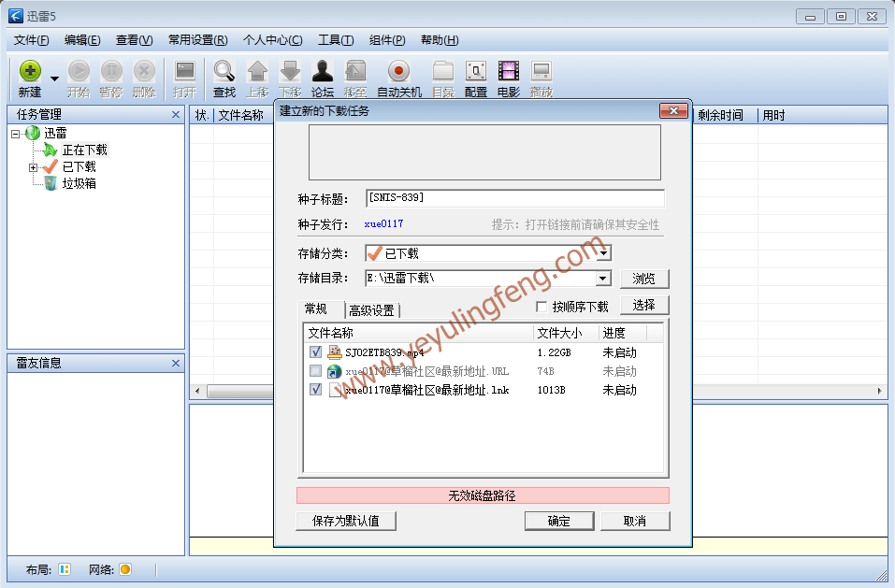Click the Directory folder icon
This screenshot has width=895, height=588.
click(x=443, y=71)
